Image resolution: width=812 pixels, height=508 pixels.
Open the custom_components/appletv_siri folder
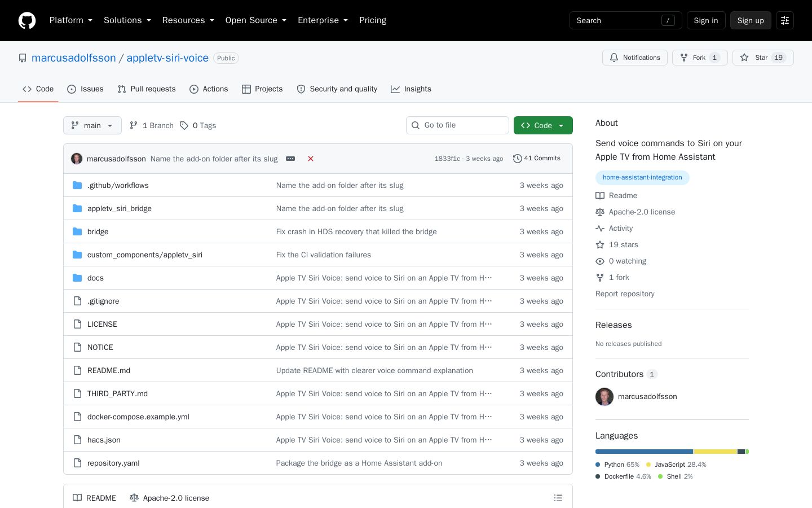[x=145, y=255]
